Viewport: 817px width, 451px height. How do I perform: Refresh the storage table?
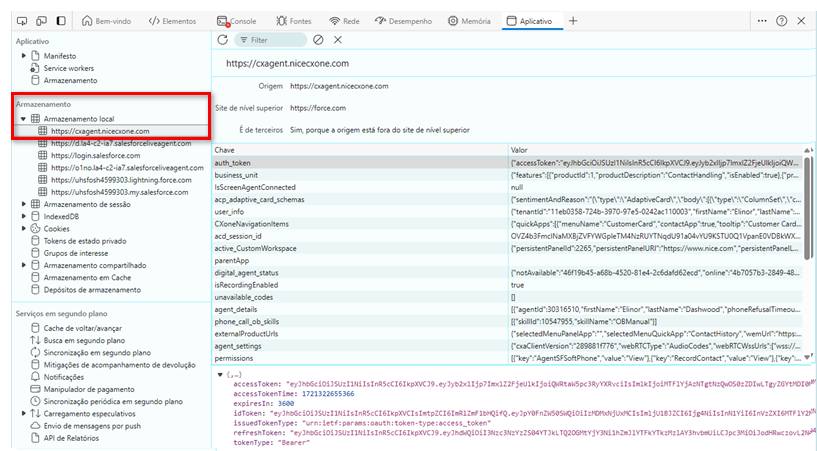[x=223, y=40]
